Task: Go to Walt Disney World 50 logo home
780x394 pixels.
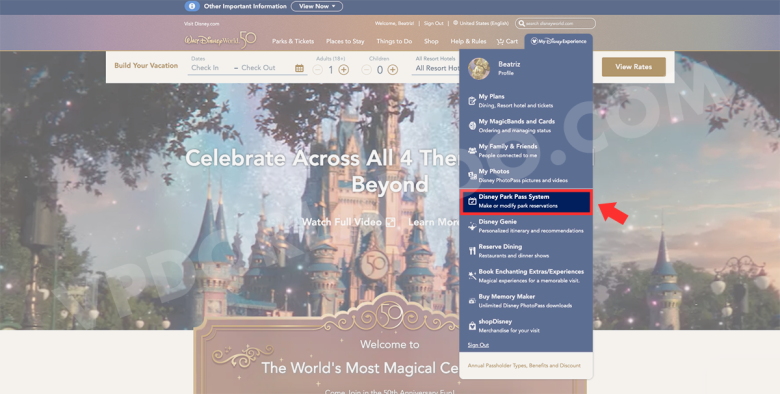Action: (x=220, y=40)
